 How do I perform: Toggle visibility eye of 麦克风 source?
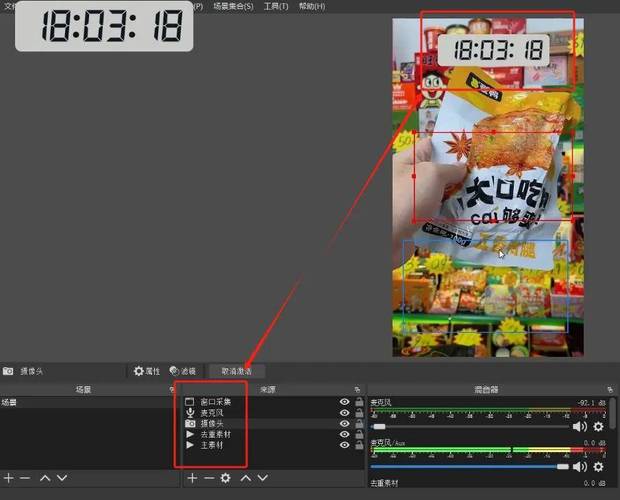pos(345,413)
